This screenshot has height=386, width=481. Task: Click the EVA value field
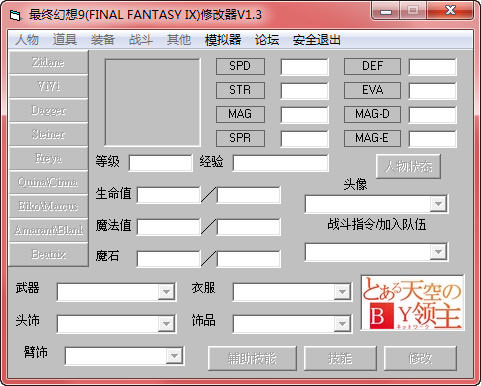click(432, 91)
